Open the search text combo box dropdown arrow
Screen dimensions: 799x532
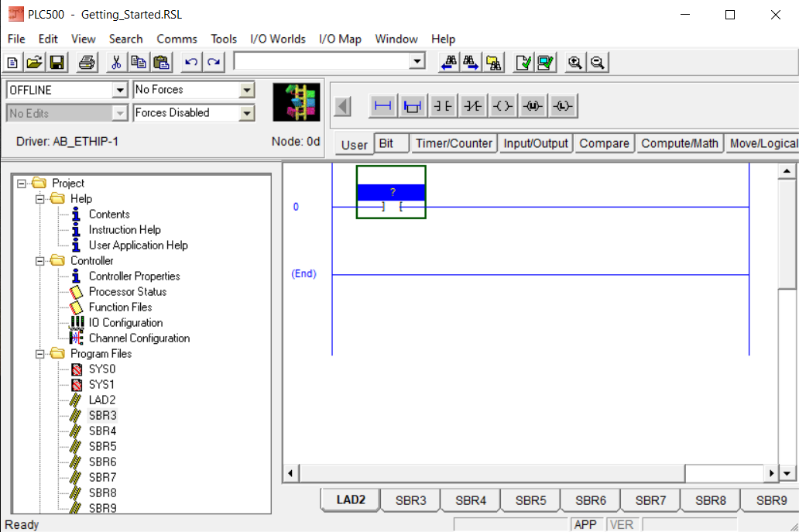coord(417,62)
